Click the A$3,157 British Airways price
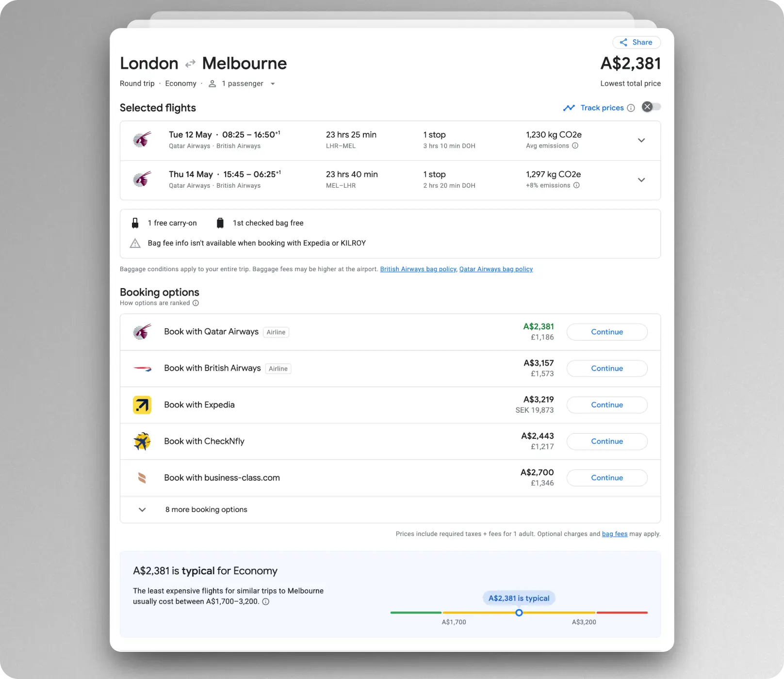784x679 pixels. point(539,363)
